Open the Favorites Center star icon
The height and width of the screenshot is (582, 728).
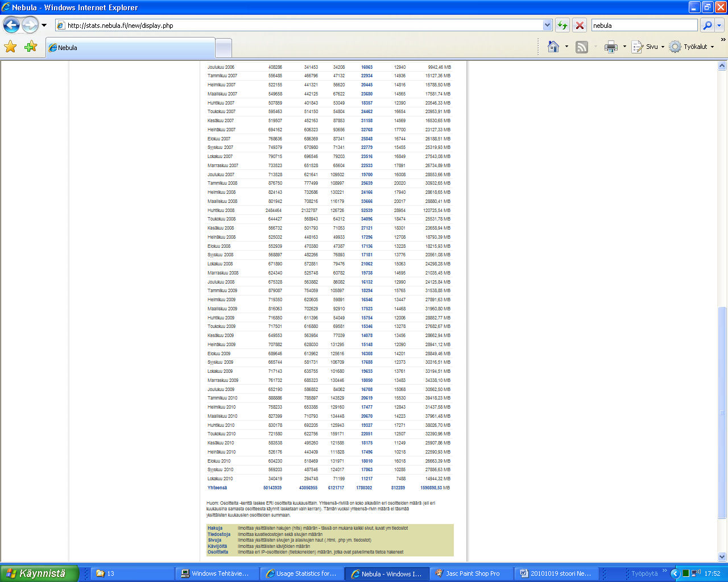pyautogui.click(x=10, y=47)
